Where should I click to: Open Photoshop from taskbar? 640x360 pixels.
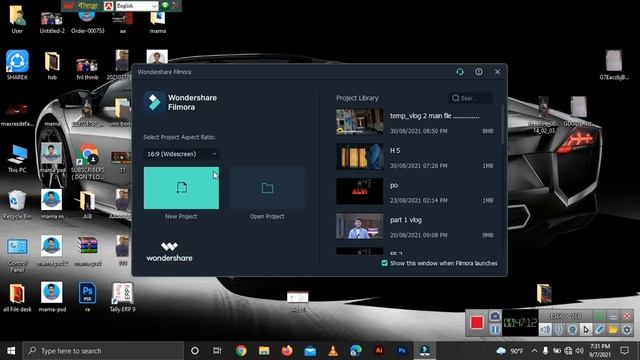[x=402, y=351]
